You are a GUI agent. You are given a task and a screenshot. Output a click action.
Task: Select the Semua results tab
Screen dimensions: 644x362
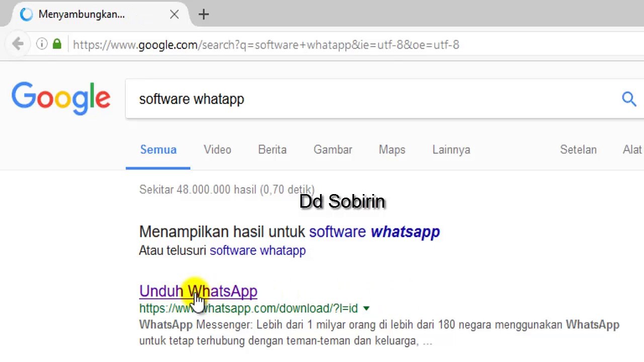coord(158,150)
